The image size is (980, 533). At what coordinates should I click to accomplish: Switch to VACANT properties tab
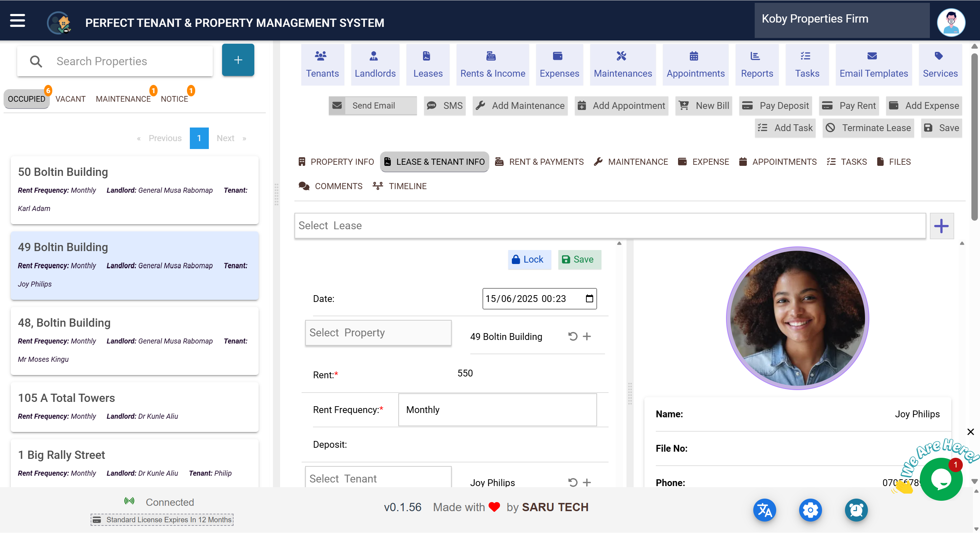[x=70, y=99]
